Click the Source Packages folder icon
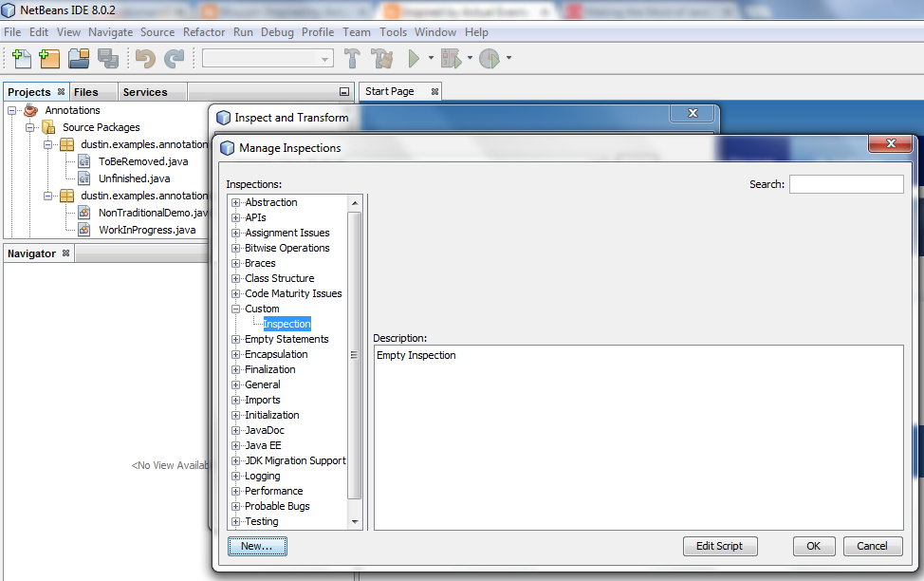This screenshot has width=924, height=581. (49, 127)
